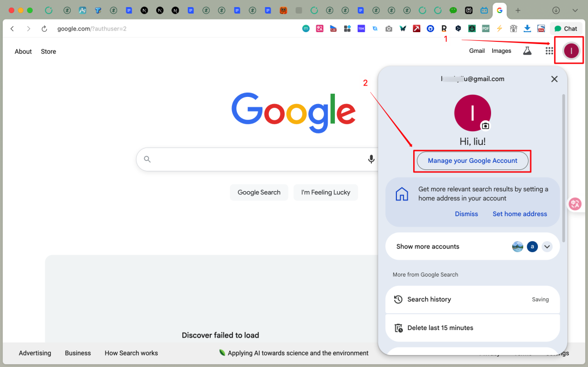The height and width of the screenshot is (367, 588).
Task: Click the dark hexagon cube extension
Action: pos(458,28)
